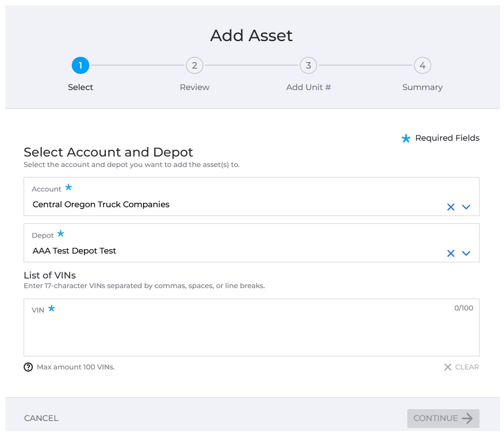Click the CANCEL button

tap(41, 418)
